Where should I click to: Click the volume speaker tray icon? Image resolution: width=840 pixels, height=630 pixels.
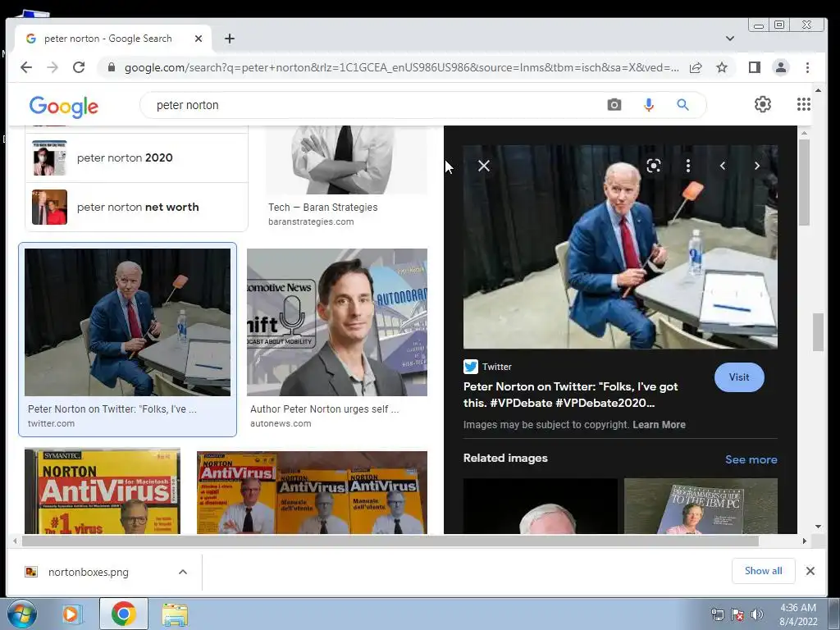[757, 614]
